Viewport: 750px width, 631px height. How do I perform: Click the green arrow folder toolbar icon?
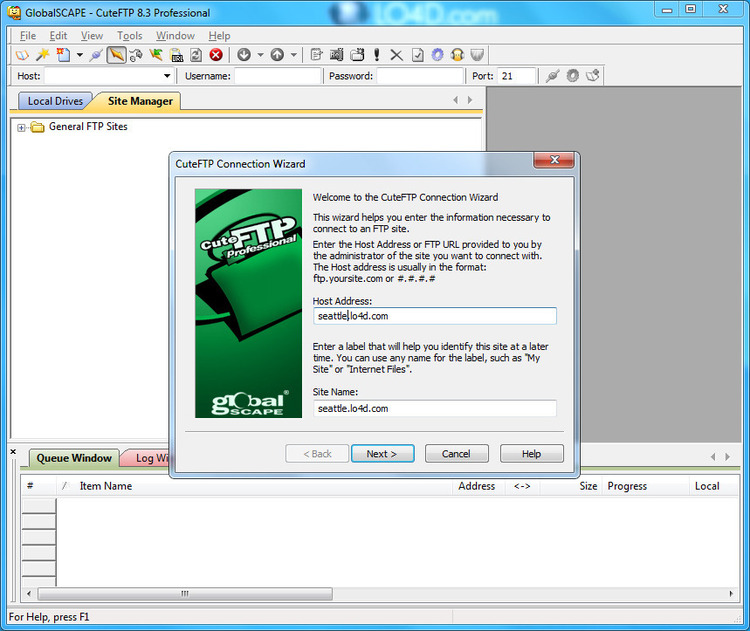click(156, 55)
